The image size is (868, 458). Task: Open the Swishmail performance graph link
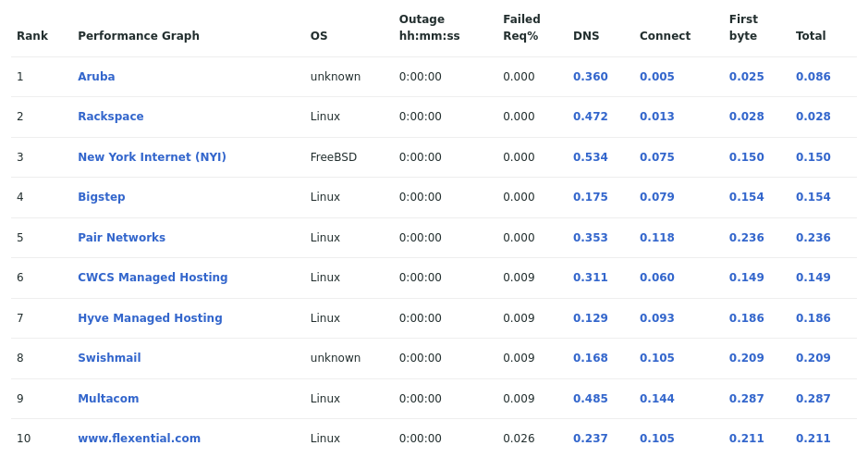coord(110,358)
